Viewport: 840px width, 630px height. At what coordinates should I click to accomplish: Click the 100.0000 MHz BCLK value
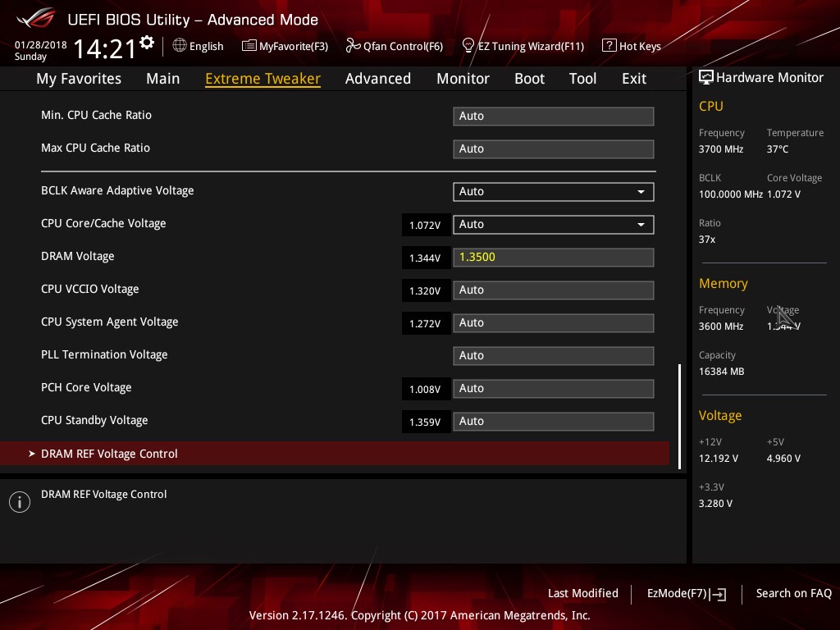[731, 194]
